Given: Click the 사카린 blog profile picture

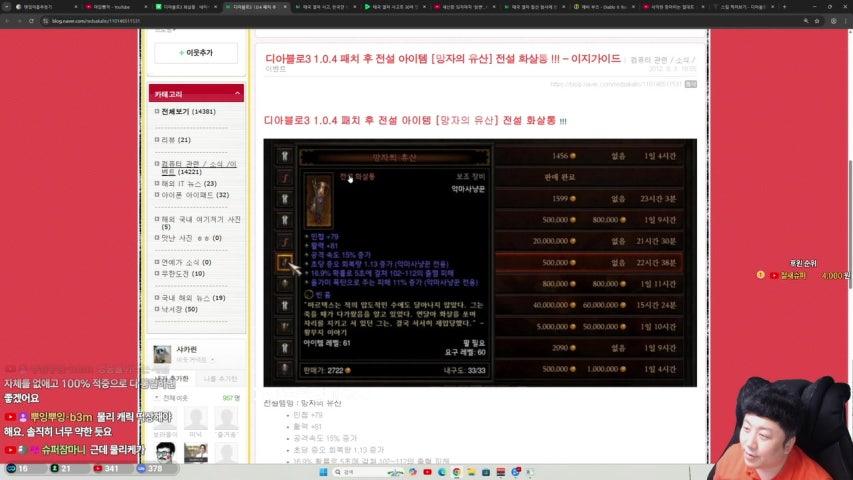Looking at the screenshot, I should [x=162, y=354].
